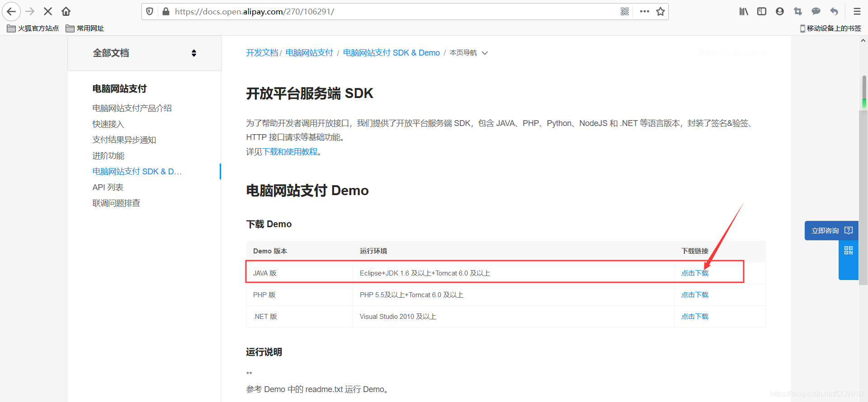Click the browser back arrow
868x402 pixels.
[x=11, y=11]
